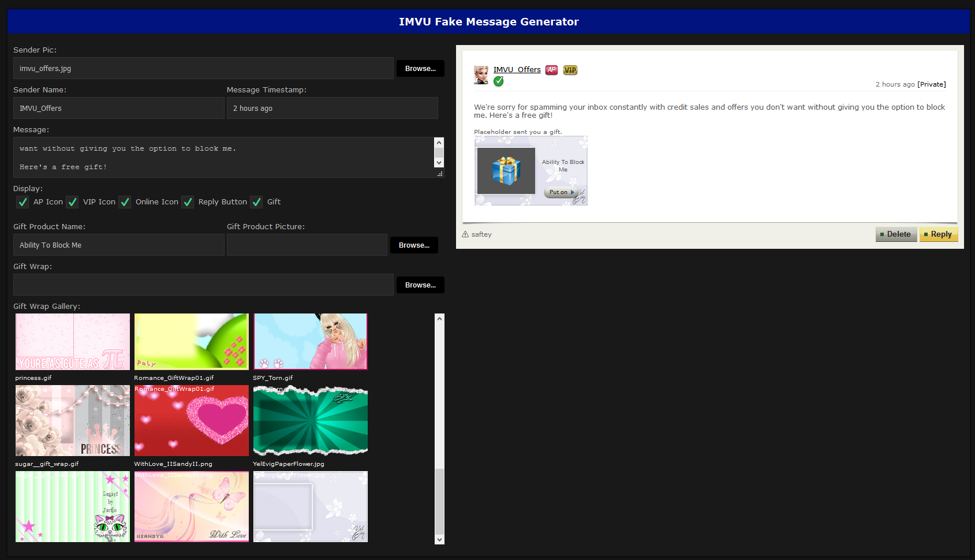Click the sender avatar picture in preview
The width and height of the screenshot is (975, 560).
pyautogui.click(x=481, y=74)
